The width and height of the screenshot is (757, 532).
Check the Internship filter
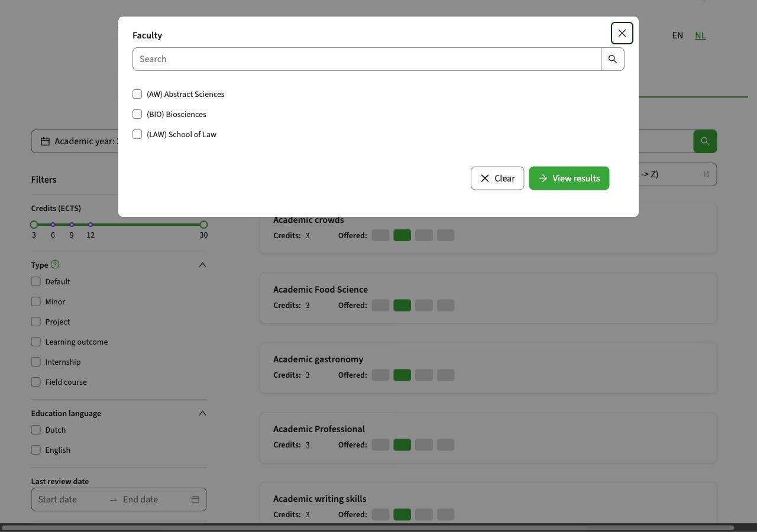(x=36, y=362)
